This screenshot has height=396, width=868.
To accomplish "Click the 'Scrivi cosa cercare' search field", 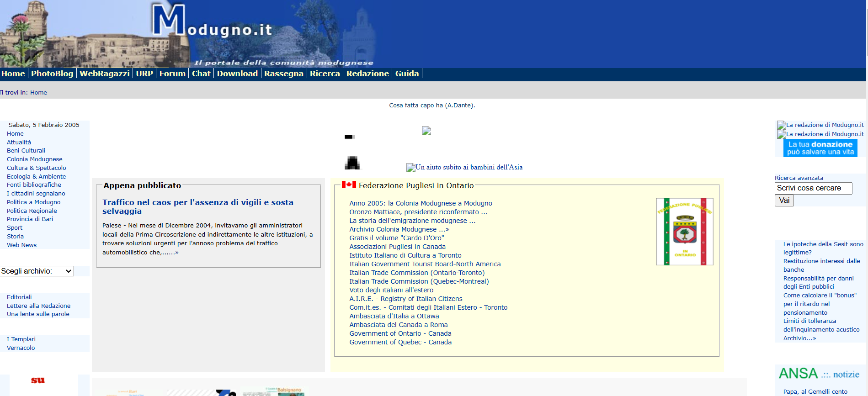I will pyautogui.click(x=813, y=188).
